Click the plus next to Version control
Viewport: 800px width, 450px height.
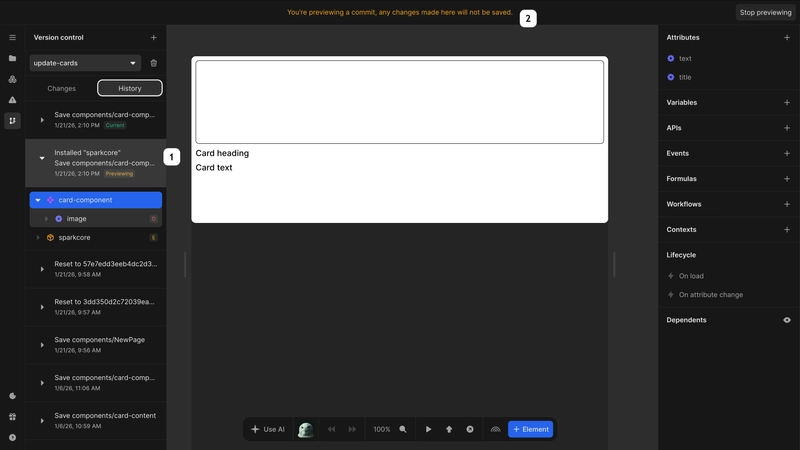[x=154, y=37]
